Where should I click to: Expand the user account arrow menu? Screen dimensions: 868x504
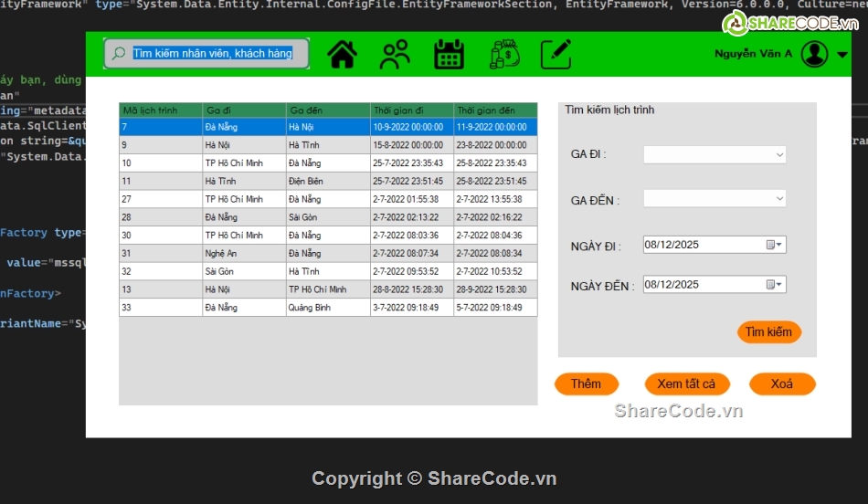point(842,55)
